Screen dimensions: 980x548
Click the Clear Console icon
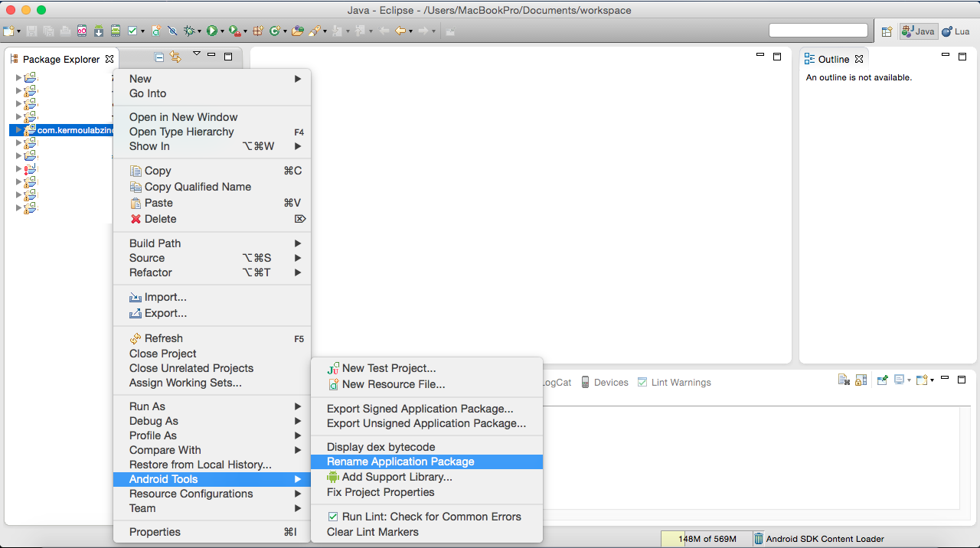pos(844,380)
